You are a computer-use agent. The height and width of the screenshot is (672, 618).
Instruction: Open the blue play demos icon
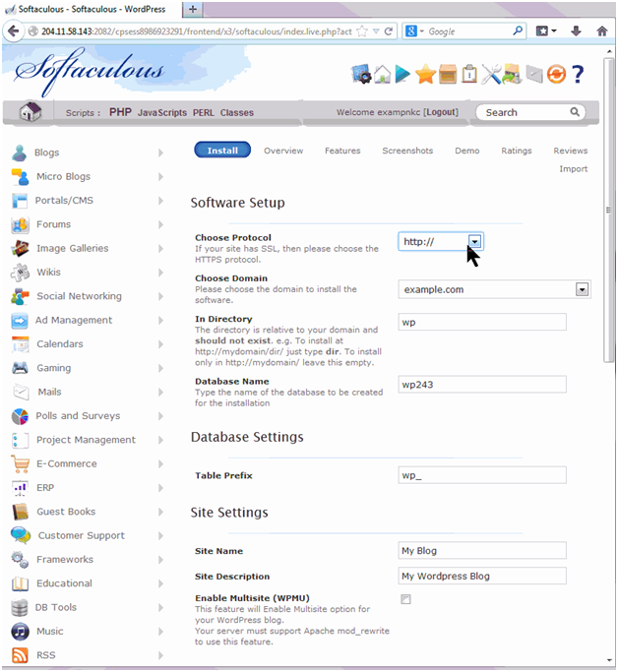(x=402, y=74)
